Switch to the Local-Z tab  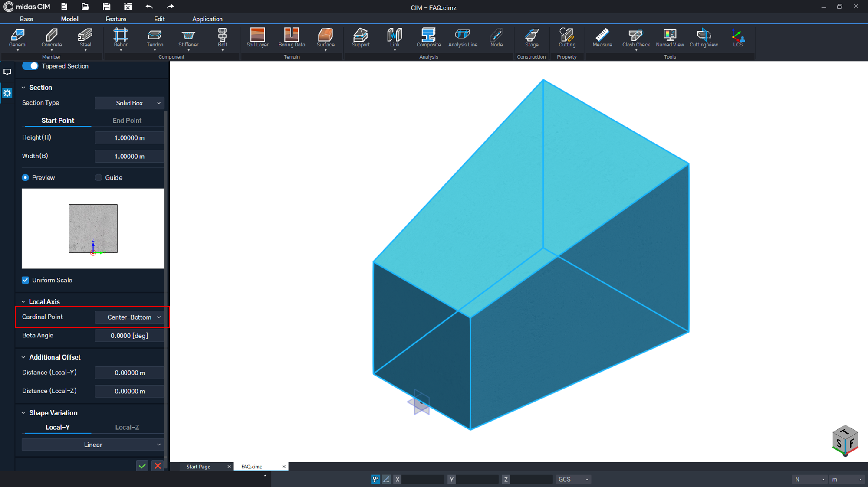pos(127,427)
